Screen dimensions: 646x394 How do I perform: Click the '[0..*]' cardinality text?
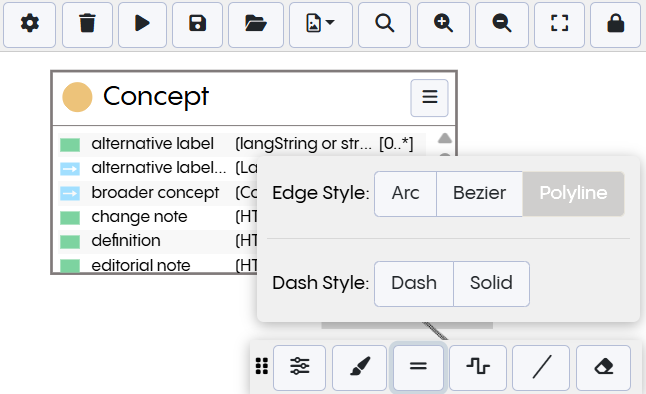point(396,144)
